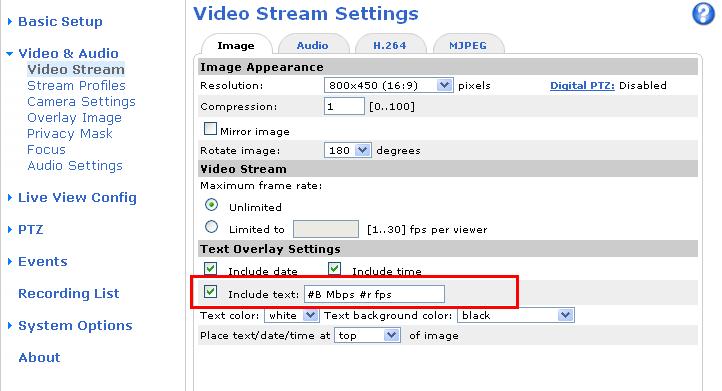Open Live View Config section
The height and width of the screenshot is (391, 722).
point(77,198)
